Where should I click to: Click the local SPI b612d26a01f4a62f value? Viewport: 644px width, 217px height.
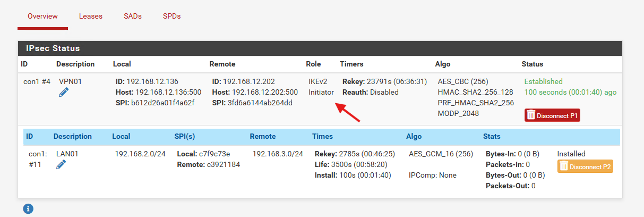pos(163,103)
